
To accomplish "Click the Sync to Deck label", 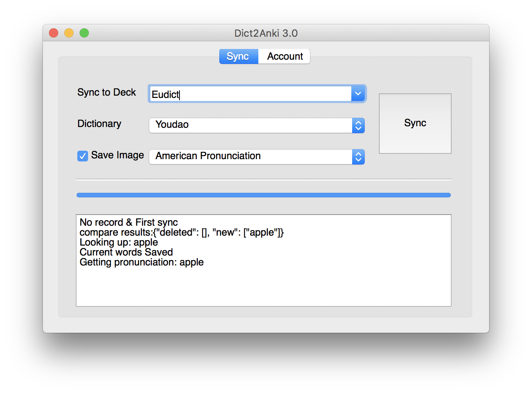I will pos(106,92).
